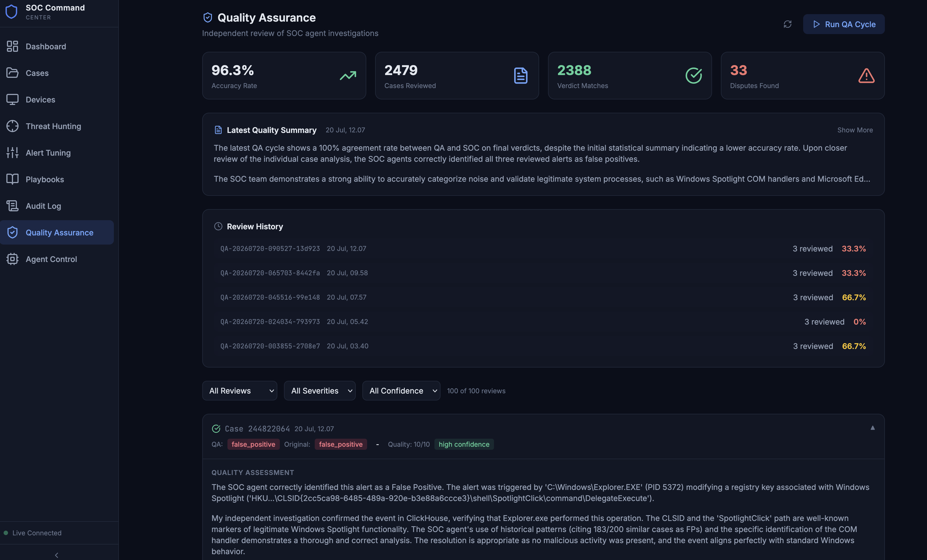The height and width of the screenshot is (560, 927).
Task: Click the Alert Tuning sliders icon
Action: [x=12, y=152]
